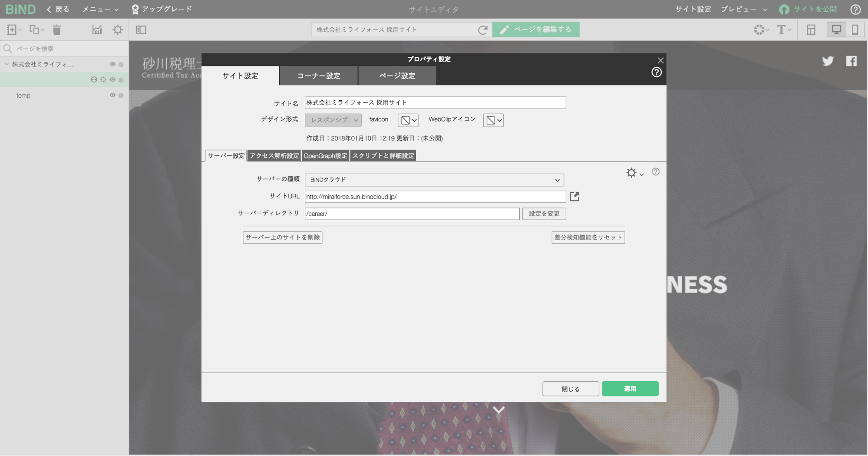Toggle status dot of temp page
Screen dimensions: 868x456
click(121, 95)
